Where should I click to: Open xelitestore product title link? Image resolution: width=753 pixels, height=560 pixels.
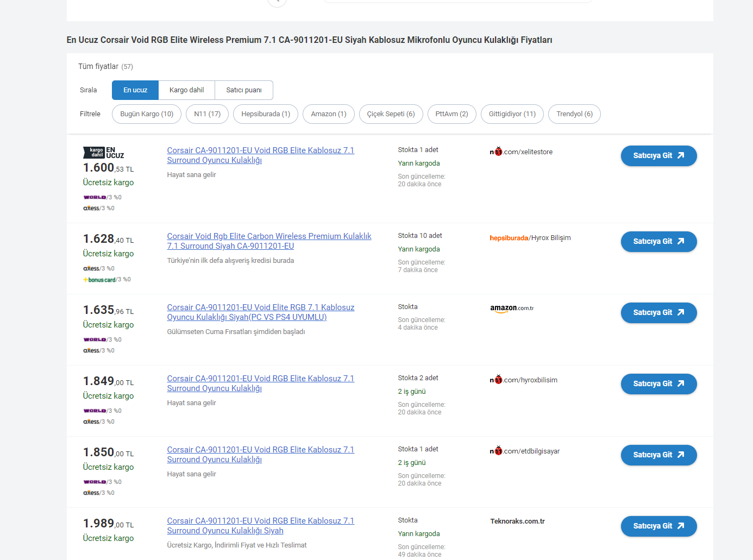point(261,155)
